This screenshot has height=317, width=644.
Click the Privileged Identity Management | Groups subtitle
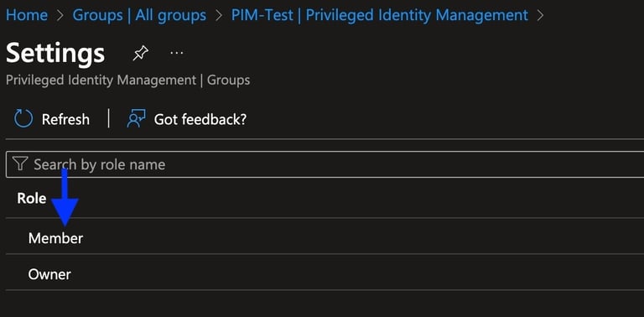[x=127, y=80]
